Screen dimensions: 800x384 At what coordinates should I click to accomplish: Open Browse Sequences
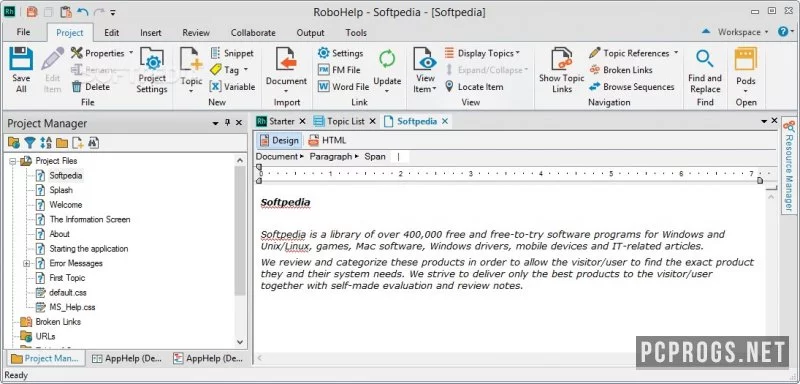click(x=632, y=87)
